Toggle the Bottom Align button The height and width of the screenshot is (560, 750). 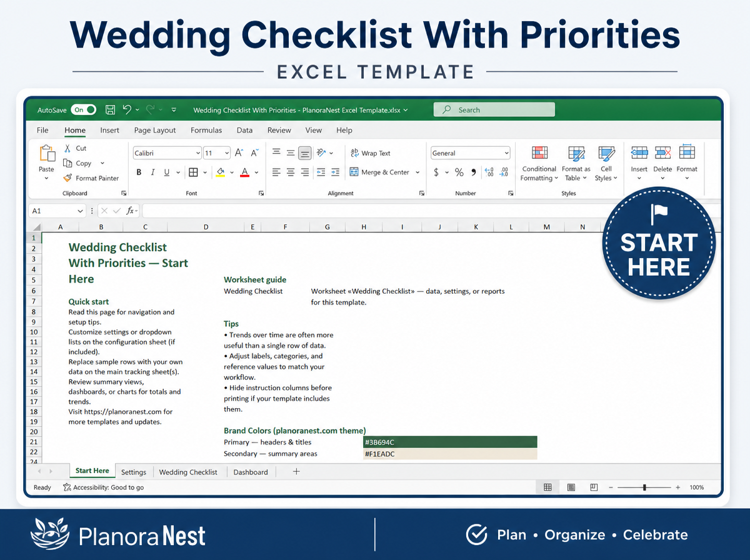[x=305, y=153]
